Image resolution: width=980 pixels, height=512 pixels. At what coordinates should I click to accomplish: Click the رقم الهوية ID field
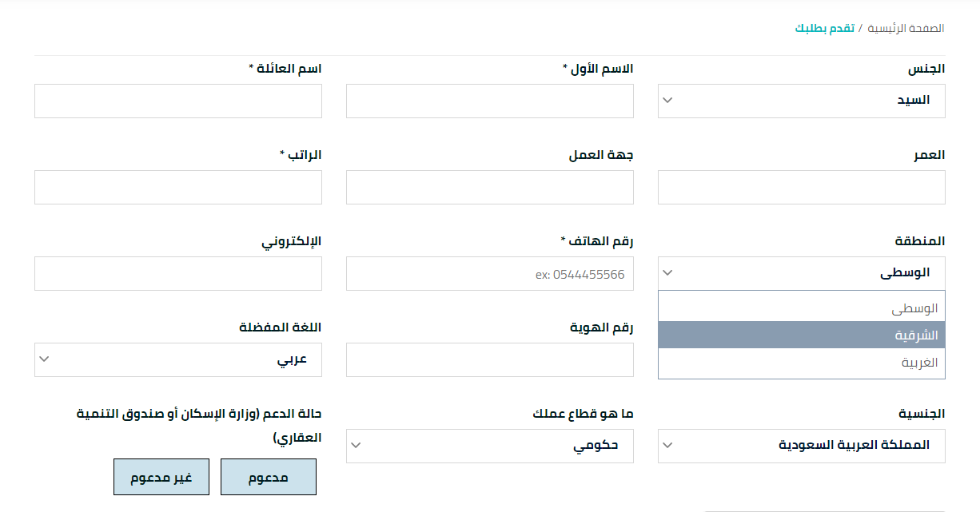coord(489,359)
